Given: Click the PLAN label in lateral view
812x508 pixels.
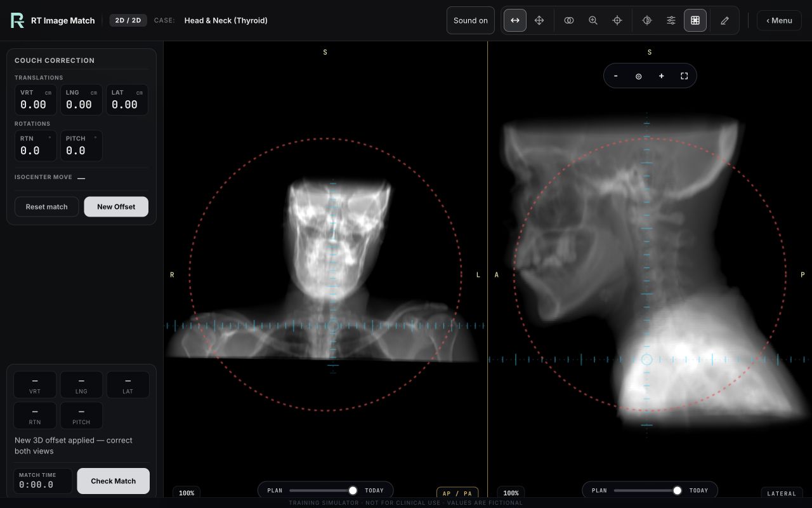Looking at the screenshot, I should [599, 490].
